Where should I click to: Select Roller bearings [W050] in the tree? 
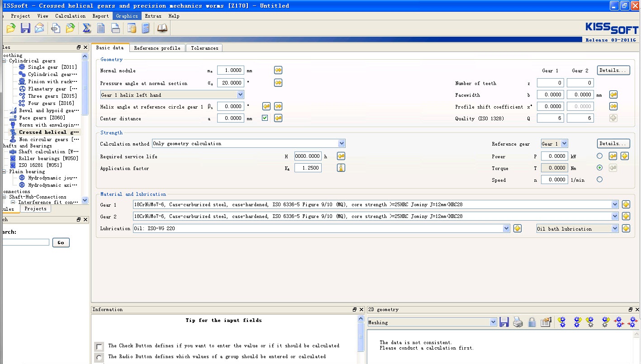48,158
